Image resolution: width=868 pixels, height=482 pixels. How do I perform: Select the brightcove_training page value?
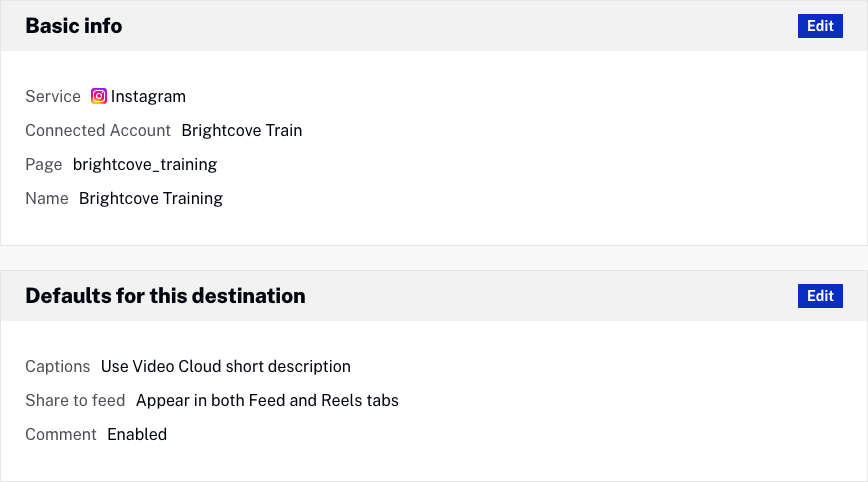(x=145, y=165)
